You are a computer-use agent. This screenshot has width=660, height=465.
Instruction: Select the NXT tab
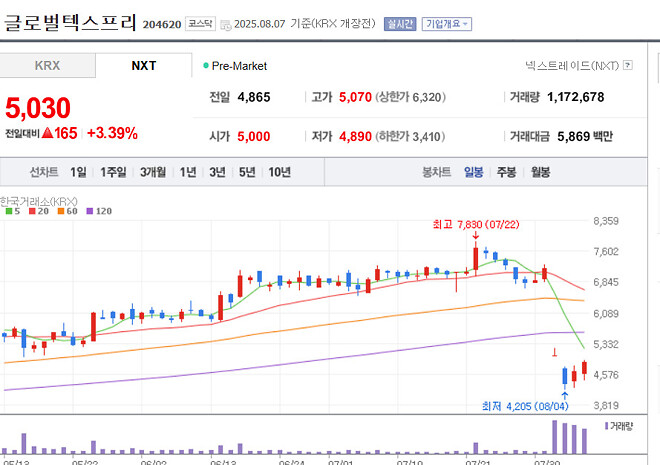point(144,66)
